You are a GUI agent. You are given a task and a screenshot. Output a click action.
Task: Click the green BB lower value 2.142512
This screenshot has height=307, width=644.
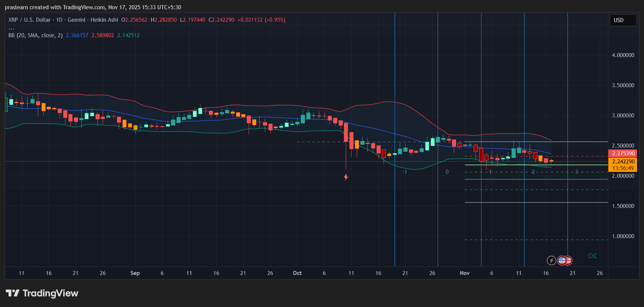(x=128, y=35)
